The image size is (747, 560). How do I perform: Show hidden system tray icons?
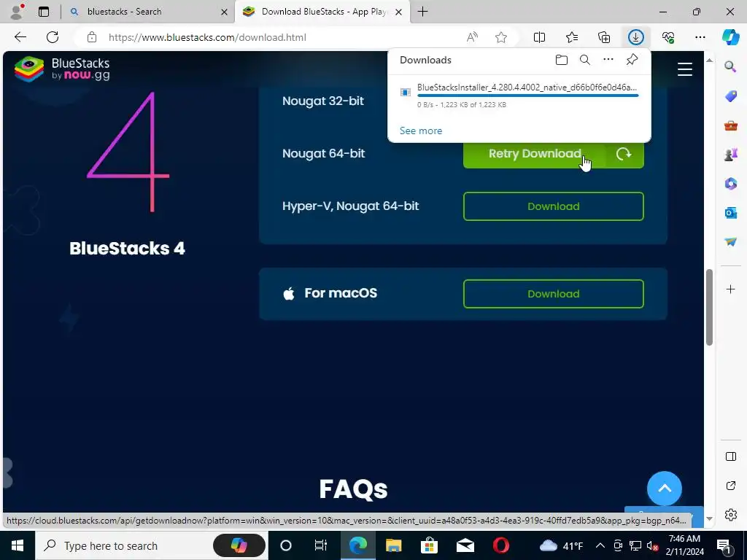(x=600, y=545)
